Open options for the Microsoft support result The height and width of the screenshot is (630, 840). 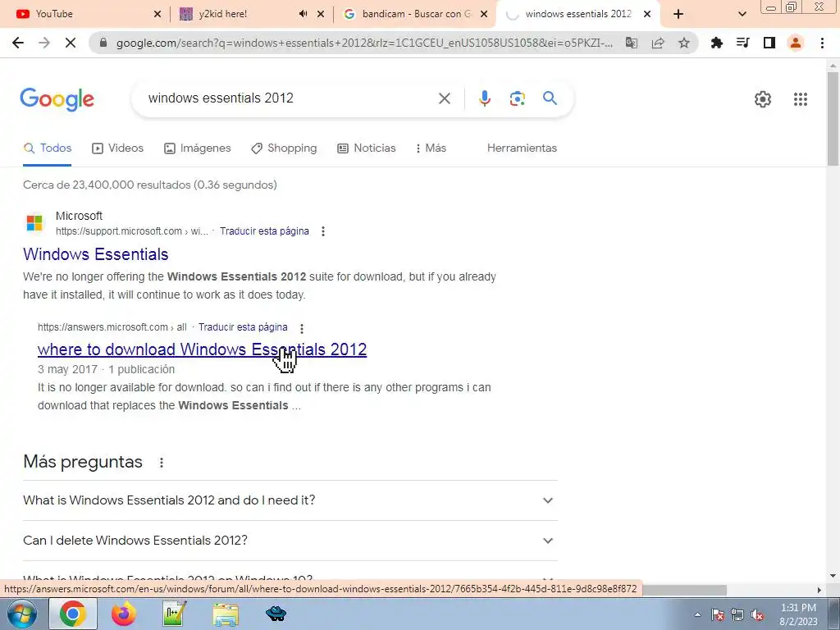[323, 231]
